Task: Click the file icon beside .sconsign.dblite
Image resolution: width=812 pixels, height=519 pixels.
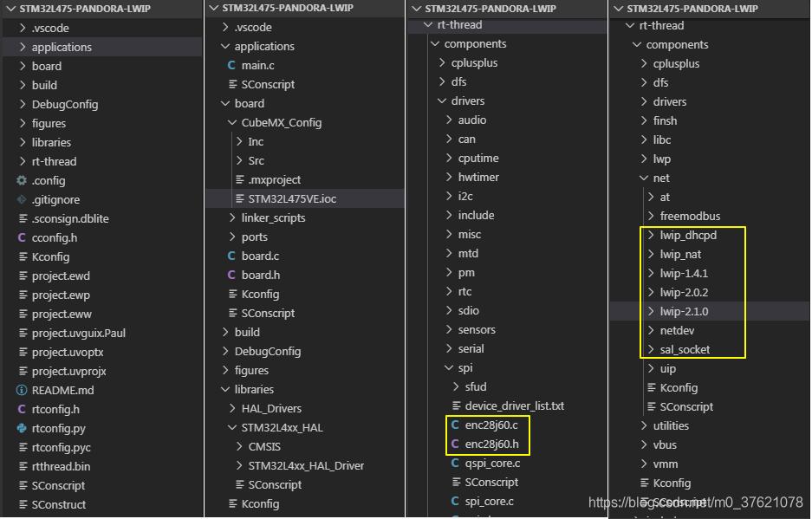Action: click(x=23, y=218)
